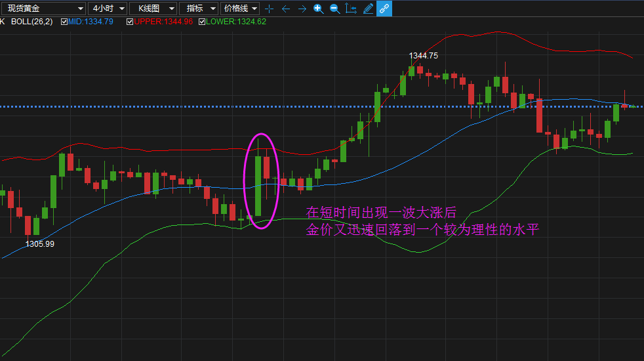Click the axis scale adjustment icon

click(351, 9)
